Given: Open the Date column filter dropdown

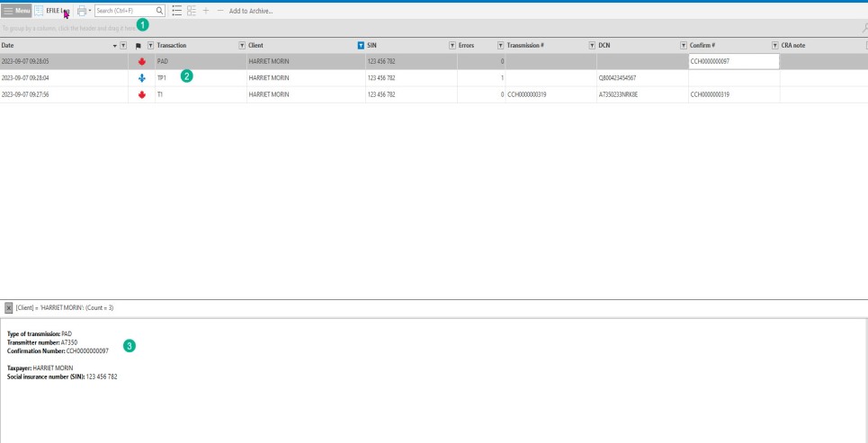Looking at the screenshot, I should point(123,45).
